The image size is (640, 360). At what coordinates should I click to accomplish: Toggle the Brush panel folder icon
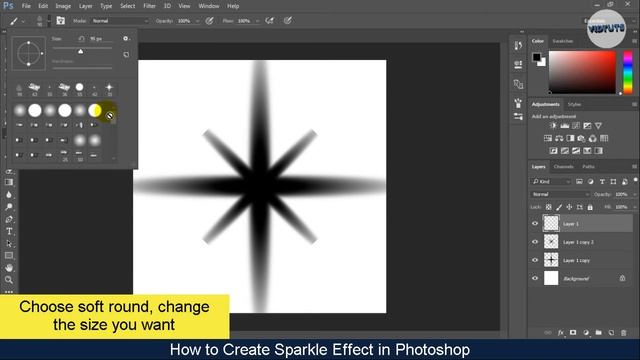point(60,21)
